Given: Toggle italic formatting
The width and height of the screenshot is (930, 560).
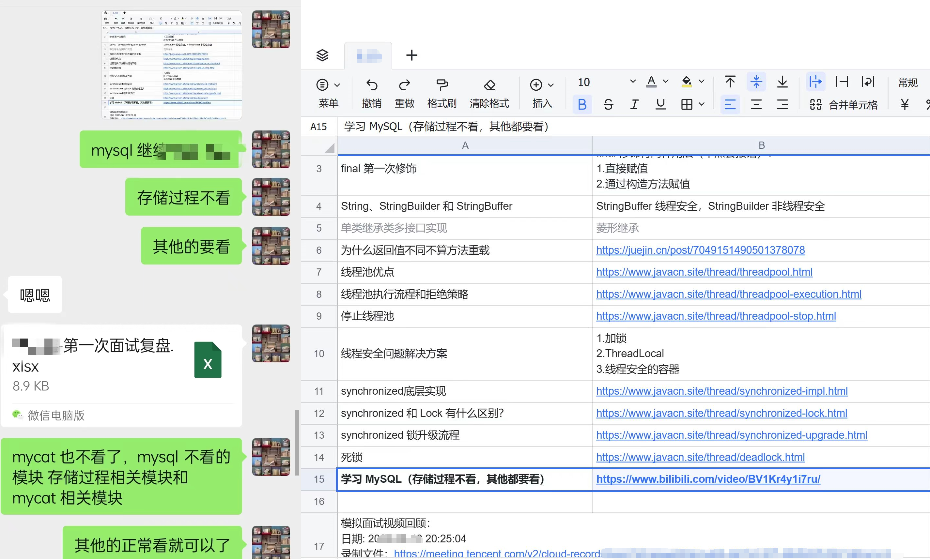Looking at the screenshot, I should (634, 104).
